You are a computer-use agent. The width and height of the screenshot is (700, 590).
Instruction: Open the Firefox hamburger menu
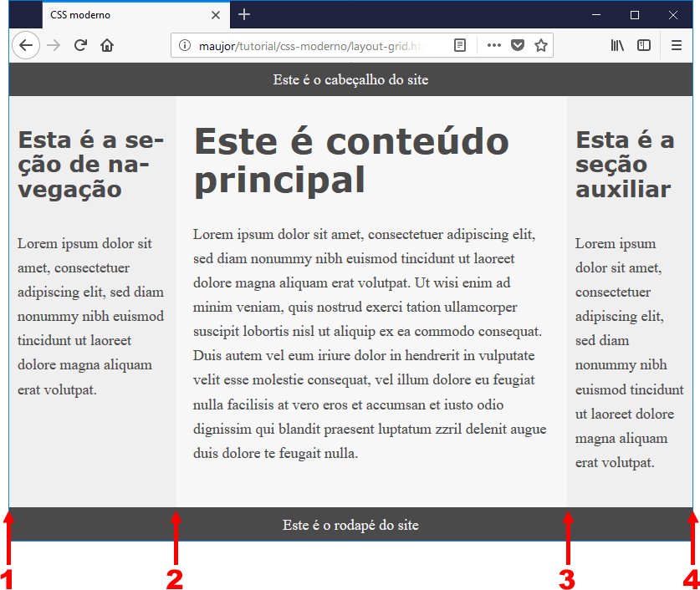tap(677, 45)
